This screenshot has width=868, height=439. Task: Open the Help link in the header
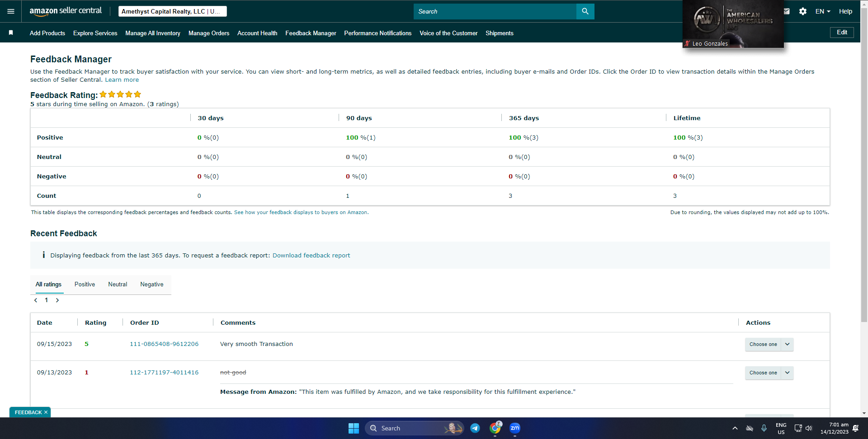[845, 11]
